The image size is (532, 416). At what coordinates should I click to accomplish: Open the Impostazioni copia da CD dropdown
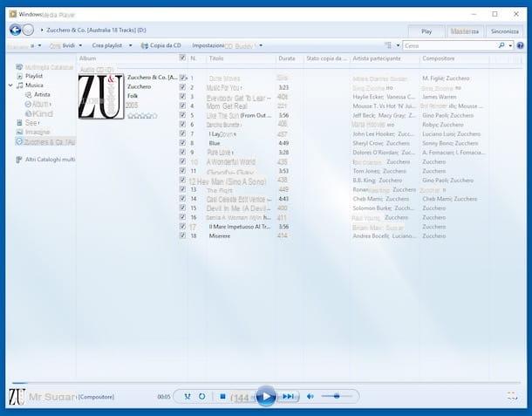coord(261,45)
